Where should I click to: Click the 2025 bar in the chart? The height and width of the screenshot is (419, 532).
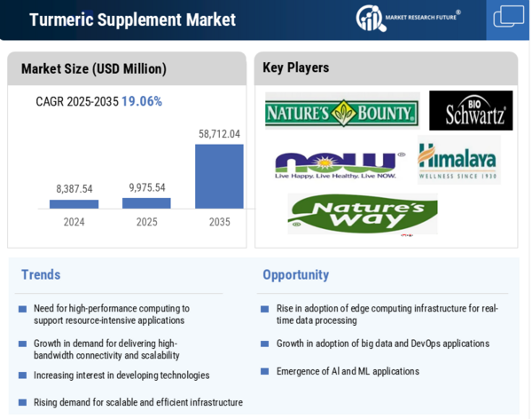tap(146, 203)
